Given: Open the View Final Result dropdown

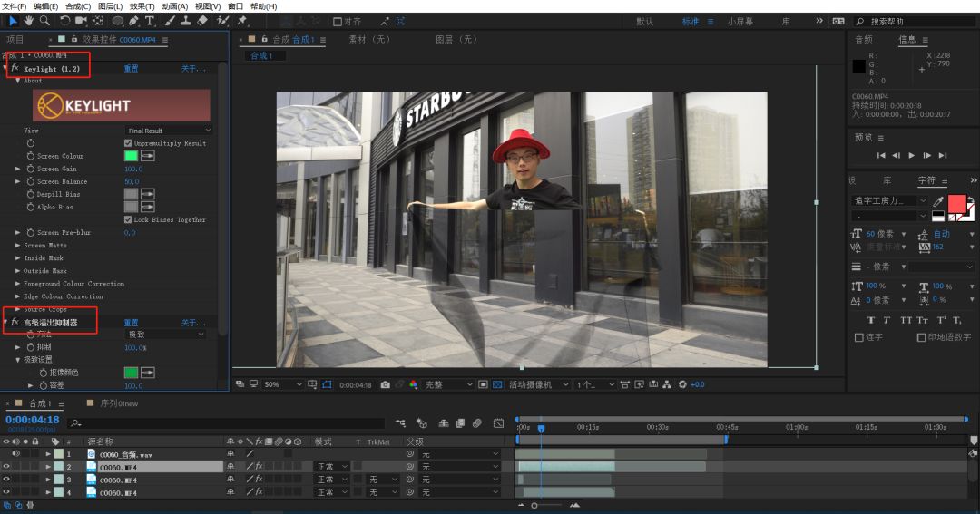Looking at the screenshot, I should click(169, 131).
